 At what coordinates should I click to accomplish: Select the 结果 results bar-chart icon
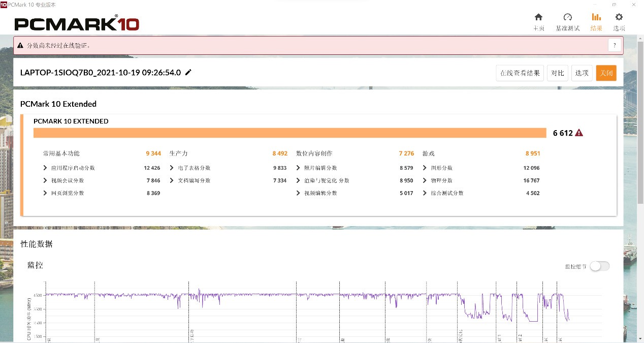[596, 17]
